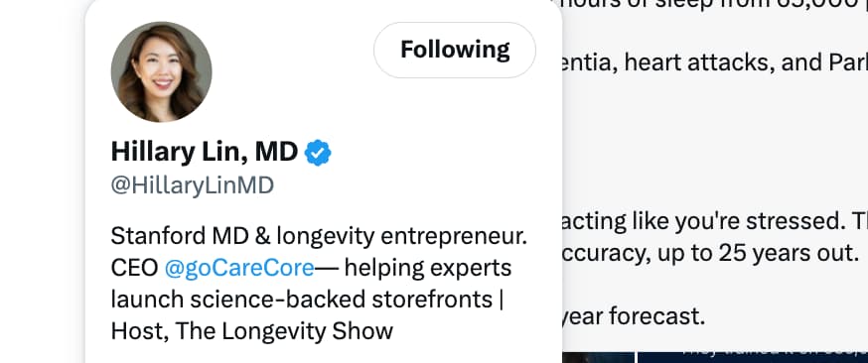868x363 pixels.
Task: Open the @goCareCore mention link
Action: tap(239, 268)
